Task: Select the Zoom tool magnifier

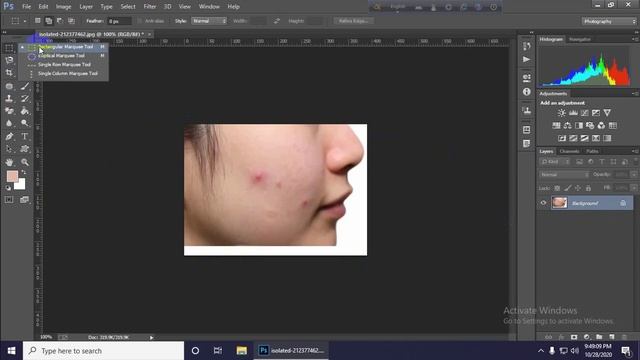Action: [x=25, y=162]
